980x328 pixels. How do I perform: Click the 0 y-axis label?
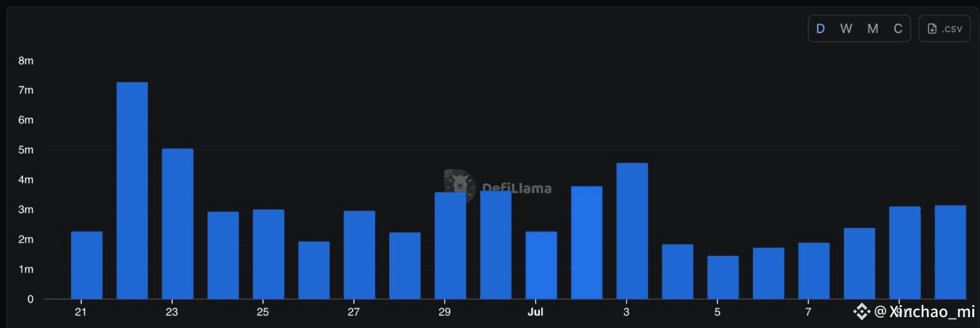(x=30, y=299)
